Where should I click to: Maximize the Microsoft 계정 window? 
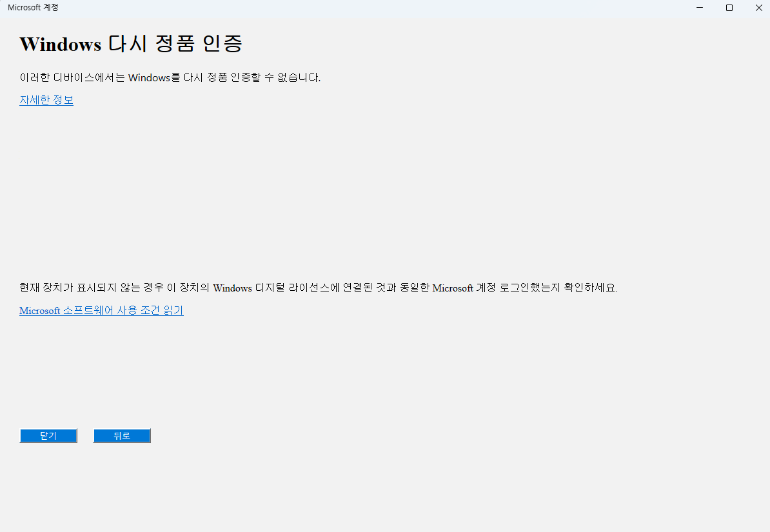(729, 8)
